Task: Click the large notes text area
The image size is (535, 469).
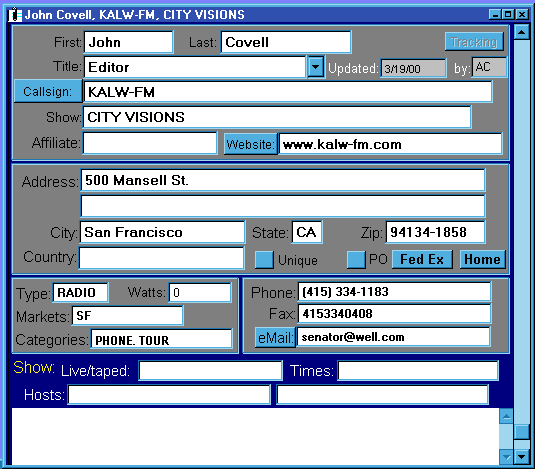Action: pyautogui.click(x=255, y=437)
